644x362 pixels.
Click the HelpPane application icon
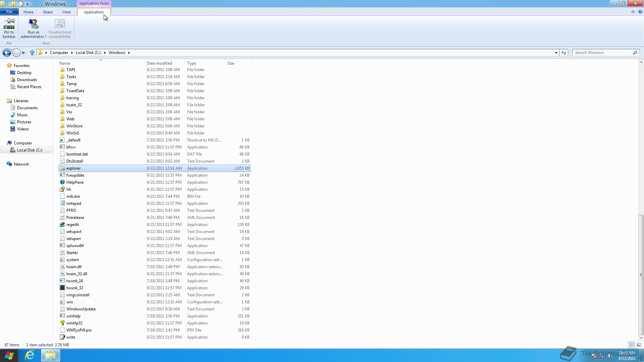coord(62,182)
